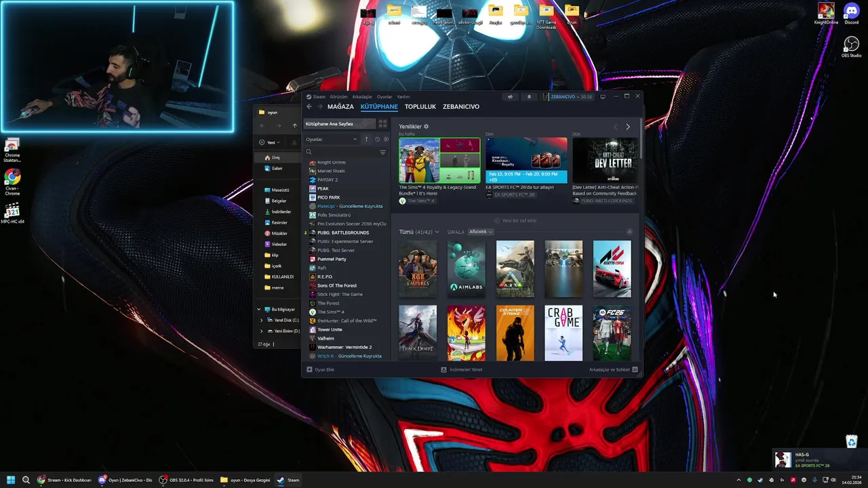Open KnightOnline desktop shortcut
This screenshot has height=488, width=868.
[x=826, y=14]
